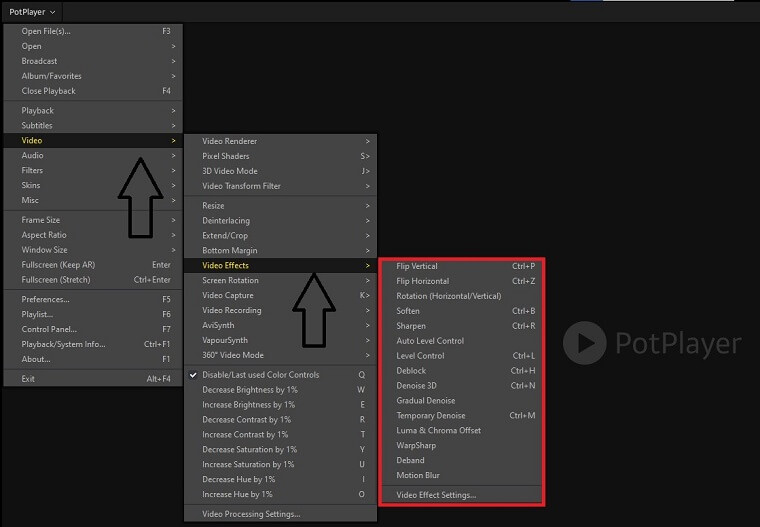Expand the Open submenu
The width and height of the screenshot is (760, 527).
(93, 46)
